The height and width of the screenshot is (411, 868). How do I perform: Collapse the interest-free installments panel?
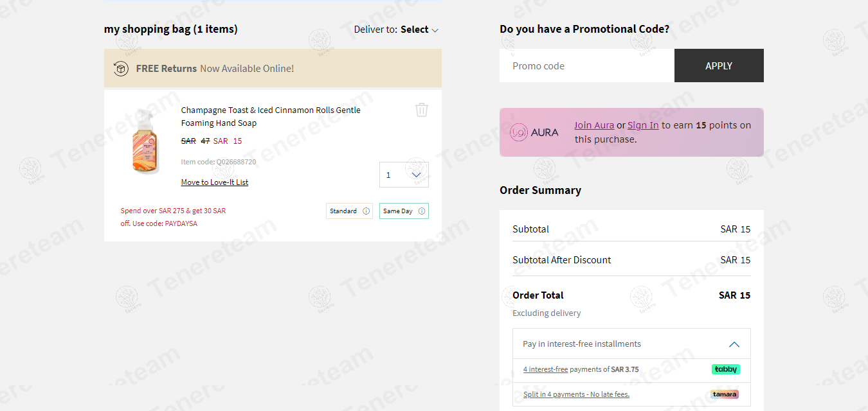tap(734, 344)
